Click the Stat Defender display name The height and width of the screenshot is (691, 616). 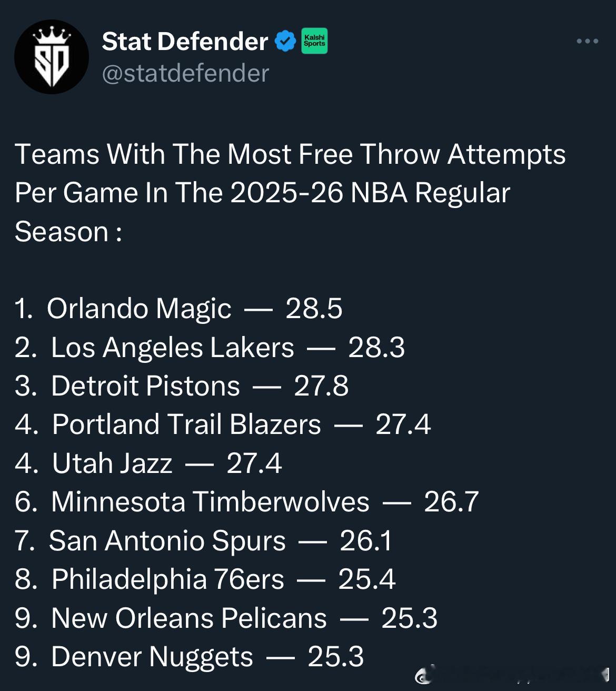coord(185,41)
